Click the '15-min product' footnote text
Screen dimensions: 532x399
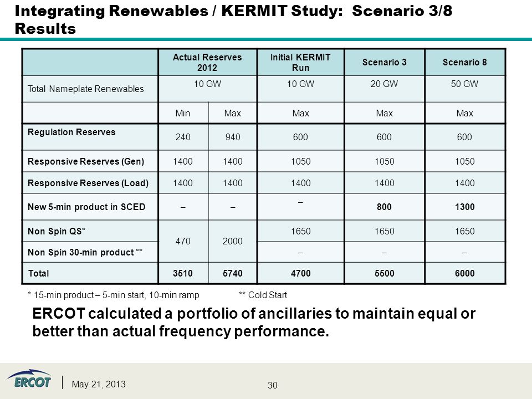coord(113,295)
